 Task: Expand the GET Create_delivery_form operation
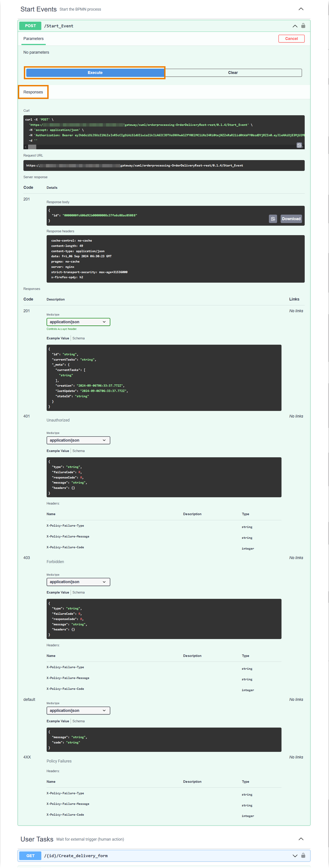[295, 856]
